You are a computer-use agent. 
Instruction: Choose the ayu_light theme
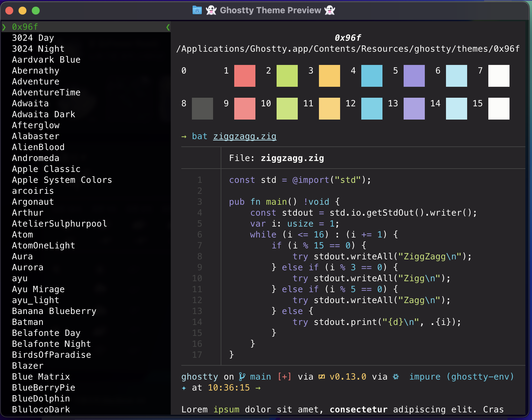pyautogui.click(x=35, y=300)
